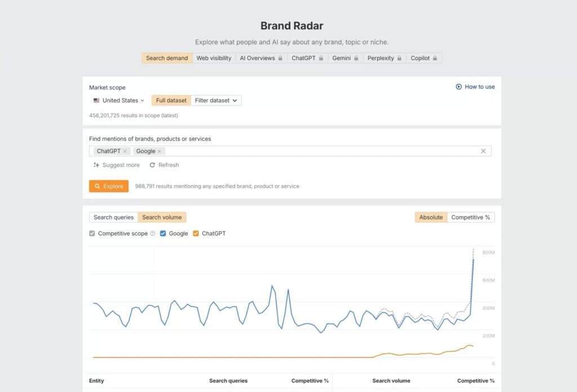
Task: Remove the Google brand tag
Action: [x=159, y=151]
